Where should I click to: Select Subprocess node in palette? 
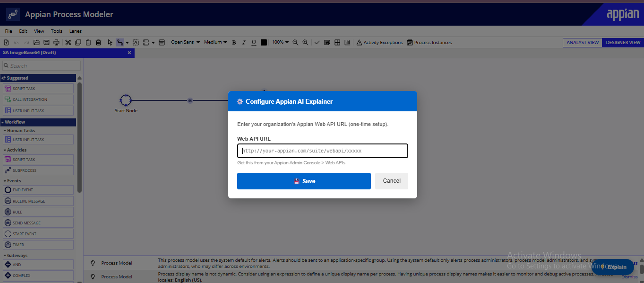pos(38,170)
